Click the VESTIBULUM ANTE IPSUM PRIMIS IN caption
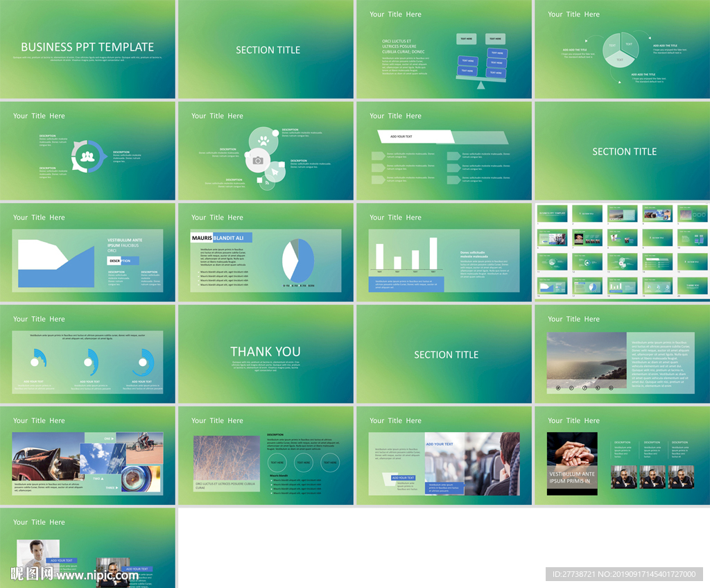This screenshot has height=588, width=710. click(572, 478)
